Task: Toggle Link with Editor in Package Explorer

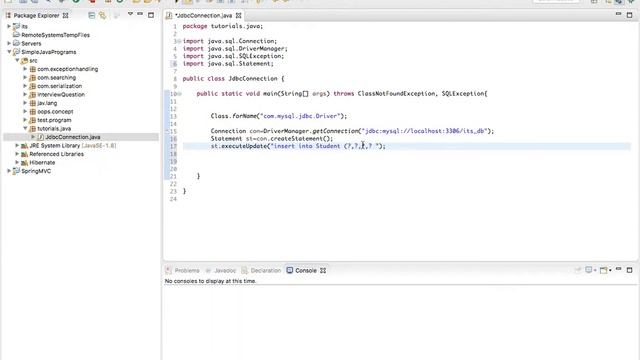Action: pos(102,15)
